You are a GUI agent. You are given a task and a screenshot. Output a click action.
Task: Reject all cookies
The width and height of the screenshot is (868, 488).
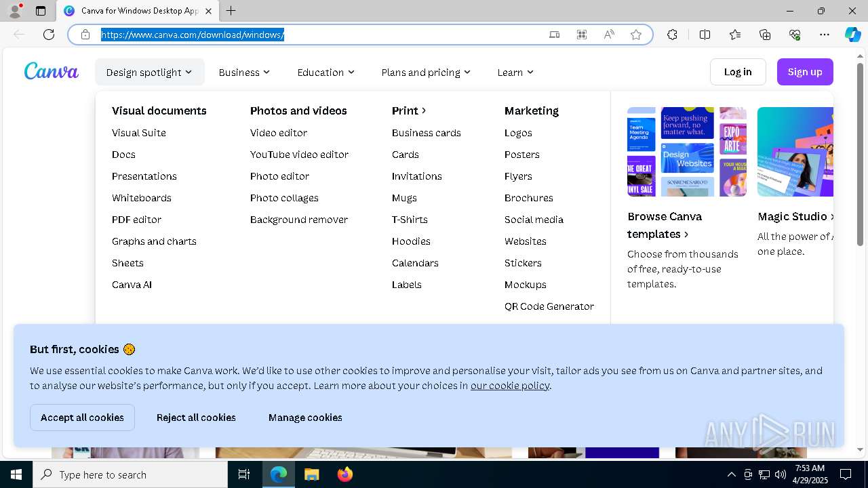196,418
